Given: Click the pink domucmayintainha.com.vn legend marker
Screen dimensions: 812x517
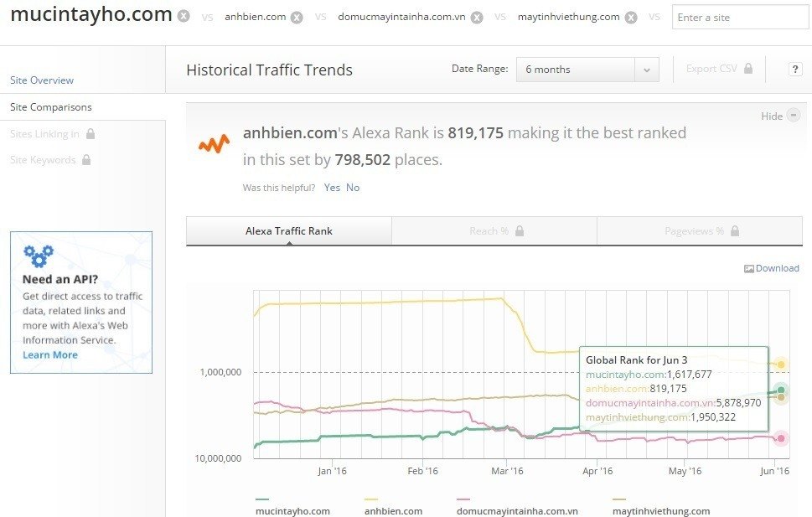Looking at the screenshot, I should (463, 499).
